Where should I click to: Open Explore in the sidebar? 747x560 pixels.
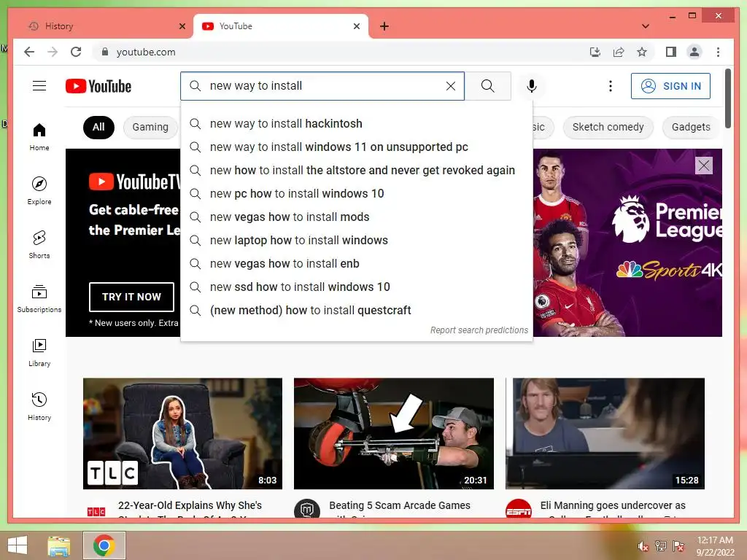pyautogui.click(x=39, y=191)
